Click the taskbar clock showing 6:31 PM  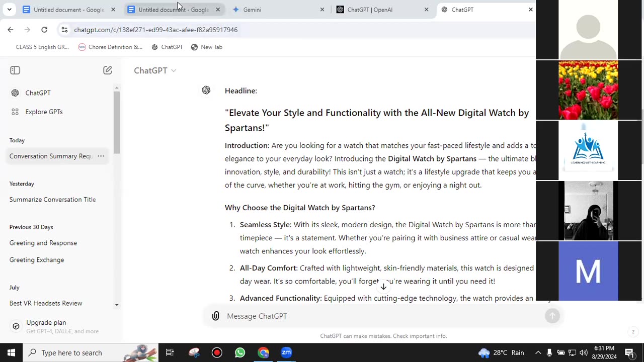(x=604, y=352)
